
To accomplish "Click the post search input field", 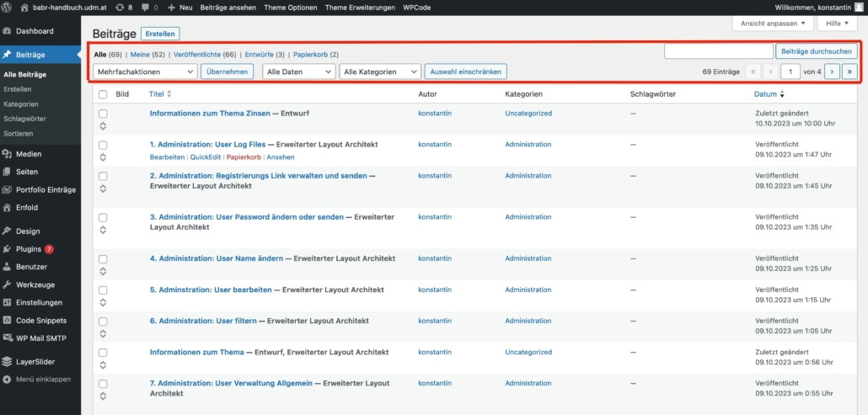I will [x=718, y=52].
